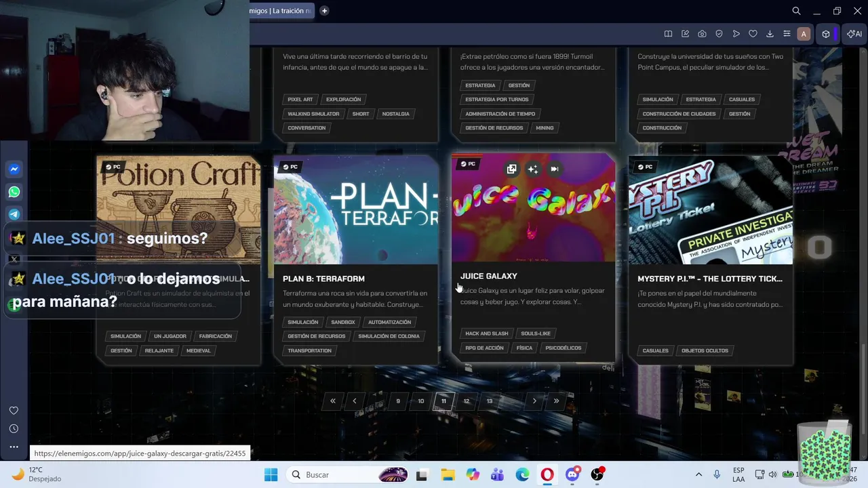Image resolution: width=868 pixels, height=488 pixels.
Task: Open the Windows Start menu
Action: [271, 474]
